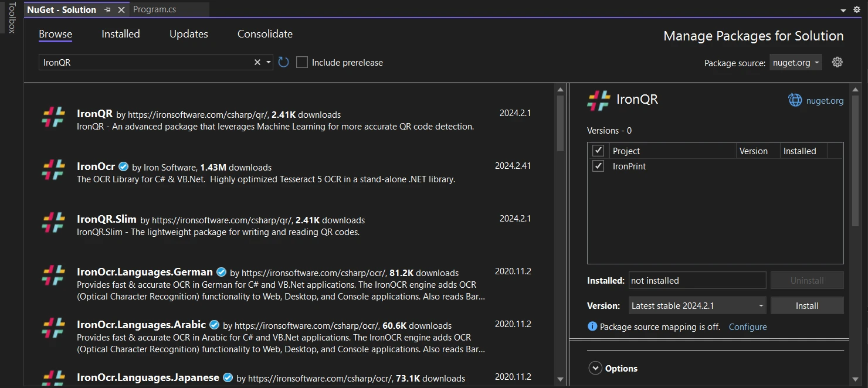The image size is (868, 388).
Task: Click the globe icon next to nuget.org
Action: (x=795, y=100)
